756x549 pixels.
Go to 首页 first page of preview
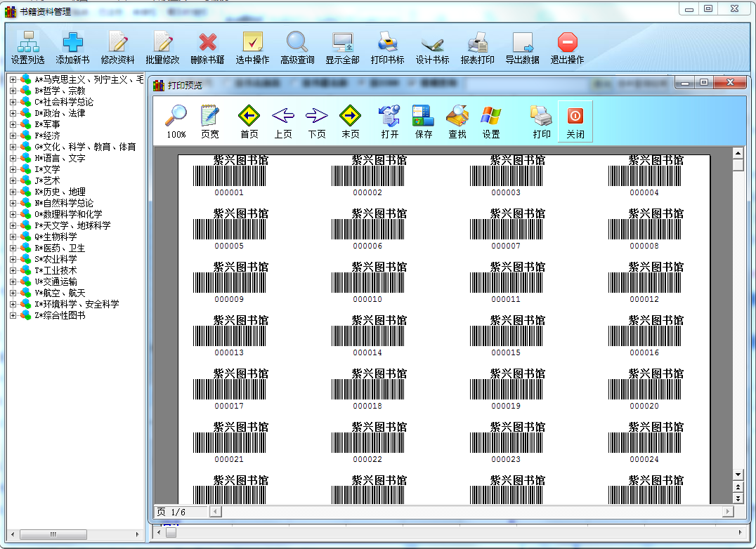tap(249, 121)
